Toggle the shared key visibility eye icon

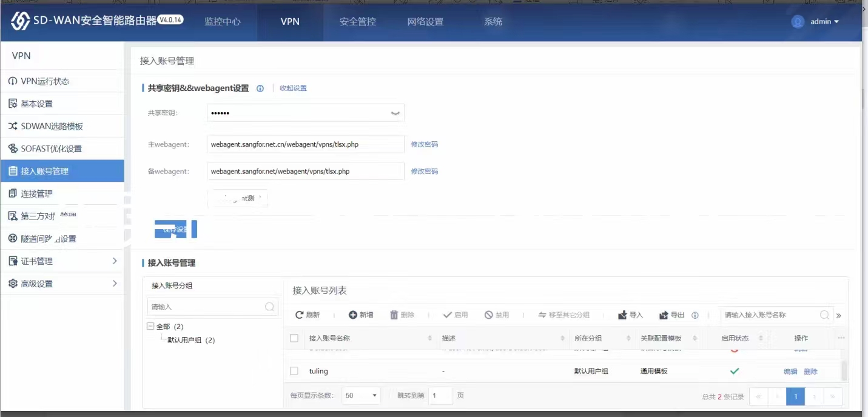(x=395, y=113)
